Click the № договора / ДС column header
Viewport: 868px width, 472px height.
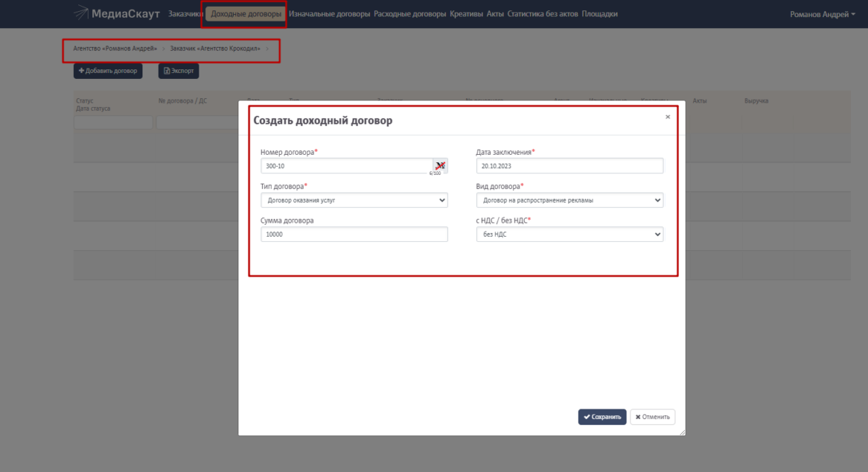tap(183, 101)
